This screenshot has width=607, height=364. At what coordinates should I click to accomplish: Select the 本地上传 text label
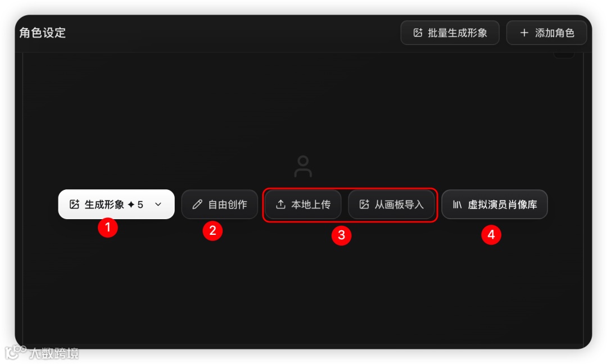tap(311, 204)
